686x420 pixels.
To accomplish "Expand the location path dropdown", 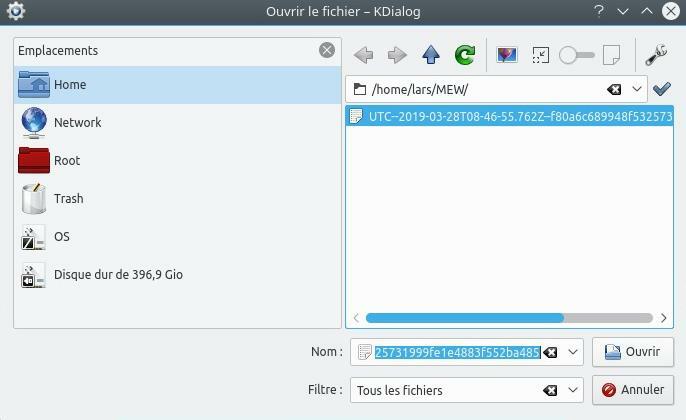I will (x=637, y=89).
